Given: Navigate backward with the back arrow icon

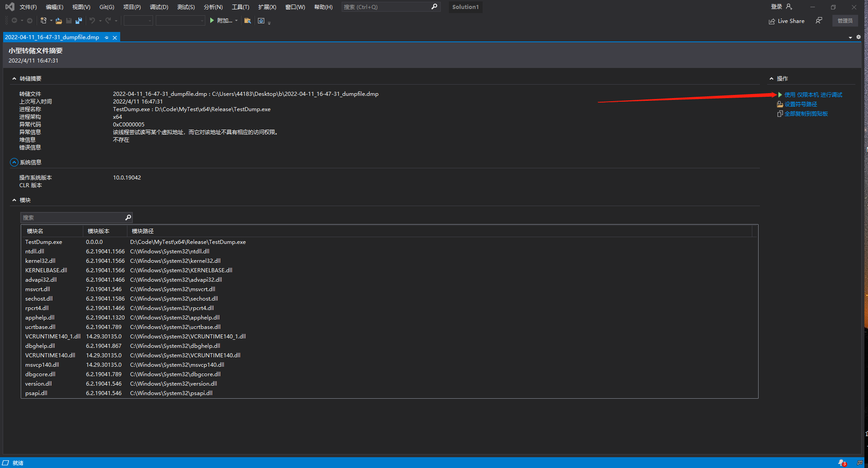Looking at the screenshot, I should coord(14,21).
